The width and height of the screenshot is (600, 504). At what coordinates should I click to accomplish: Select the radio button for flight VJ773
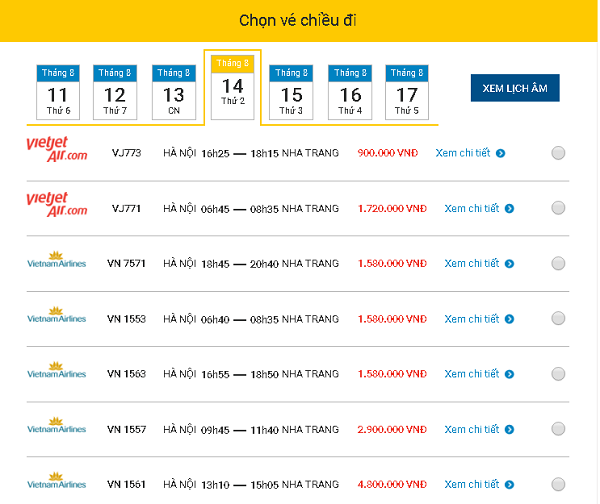[x=558, y=153]
